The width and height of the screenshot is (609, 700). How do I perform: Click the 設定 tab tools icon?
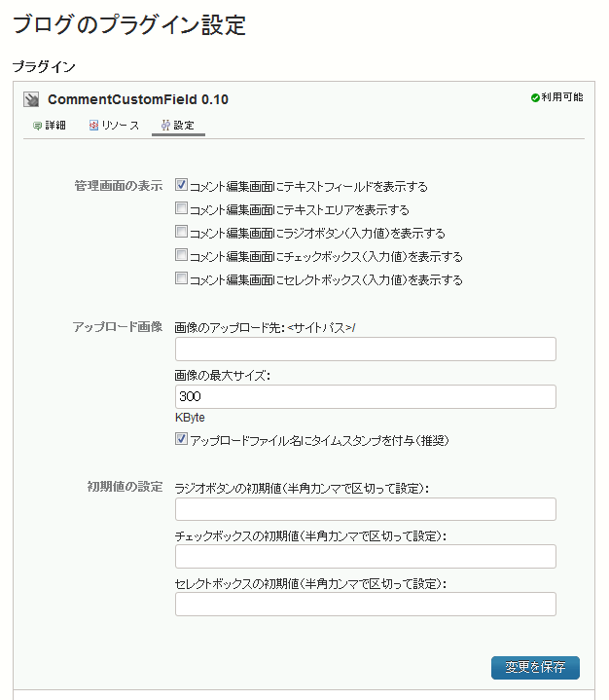[165, 126]
